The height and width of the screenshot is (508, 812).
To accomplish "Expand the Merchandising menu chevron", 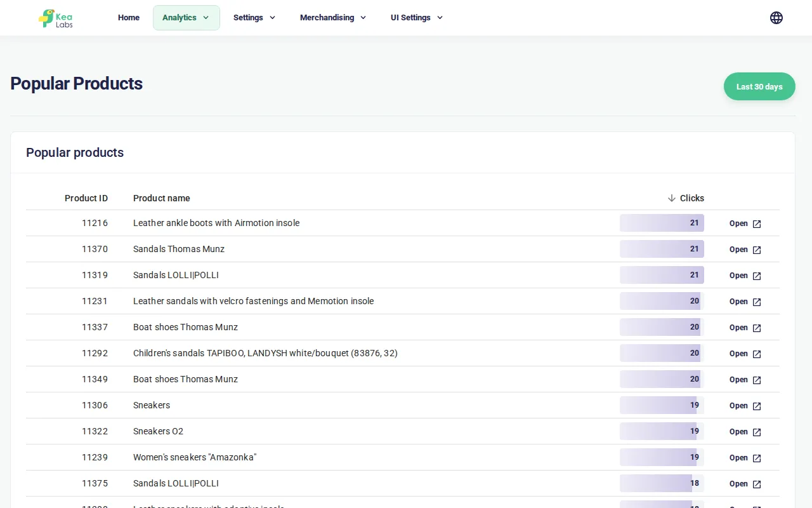I will tap(363, 18).
